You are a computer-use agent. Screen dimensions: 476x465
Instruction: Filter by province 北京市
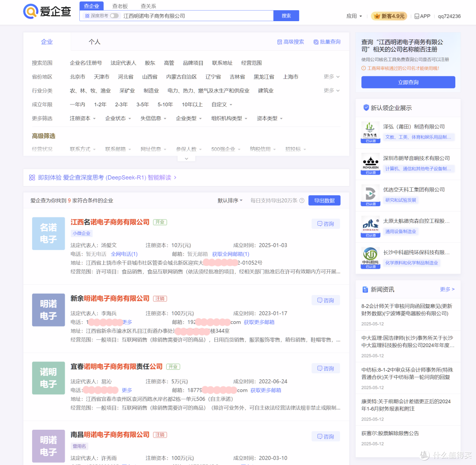(x=78, y=77)
